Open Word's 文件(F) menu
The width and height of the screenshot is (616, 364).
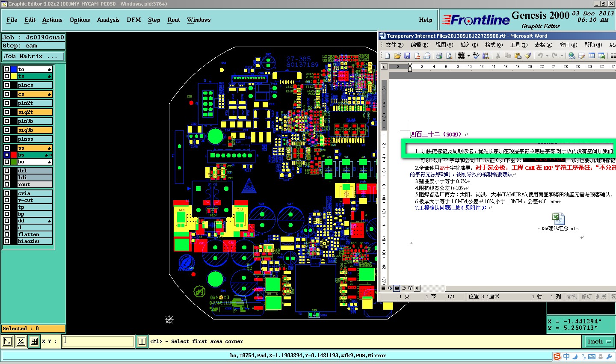(x=394, y=45)
